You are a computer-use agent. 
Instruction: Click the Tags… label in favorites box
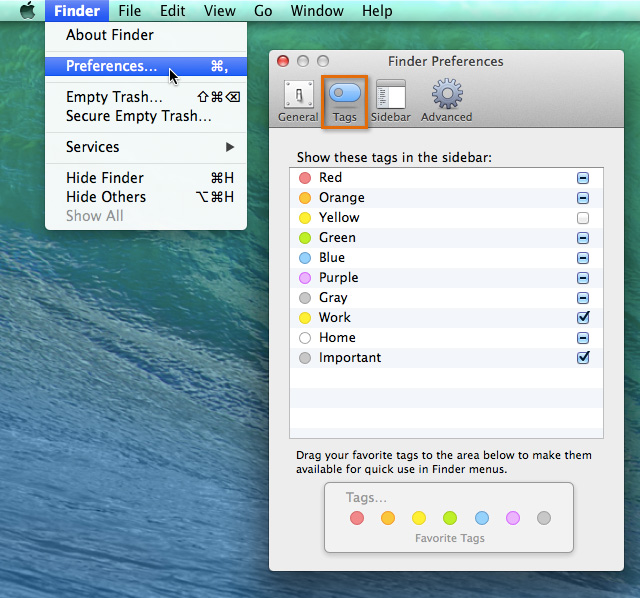tap(366, 498)
